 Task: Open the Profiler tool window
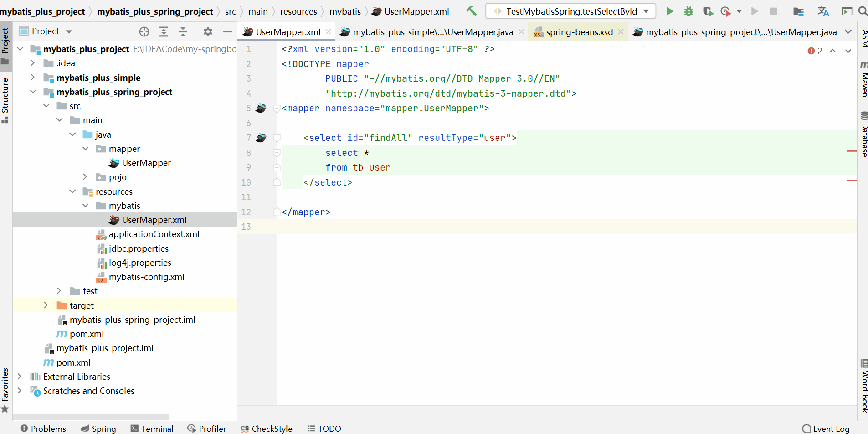click(206, 429)
